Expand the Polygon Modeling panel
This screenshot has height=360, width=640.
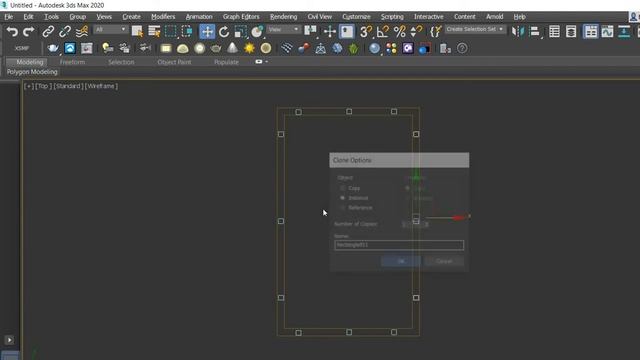pos(32,72)
